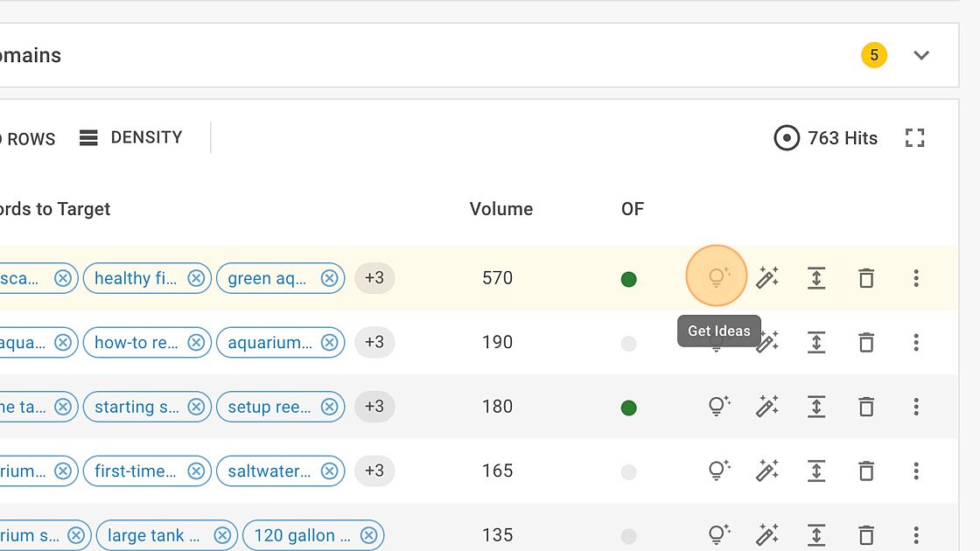The width and height of the screenshot is (980, 551).
Task: Click the lightbulb icon in 165 volume row
Action: (718, 471)
